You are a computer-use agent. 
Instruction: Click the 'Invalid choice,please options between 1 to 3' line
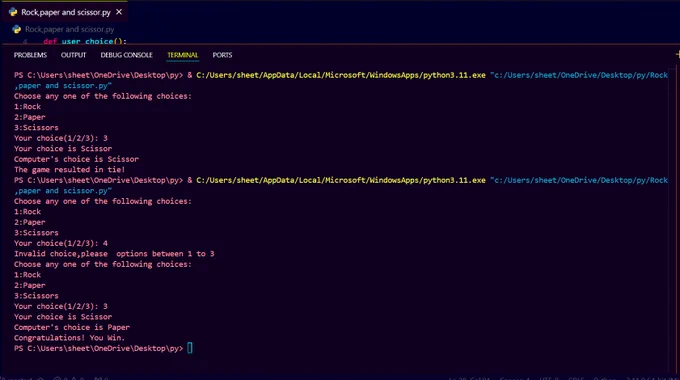click(114, 254)
